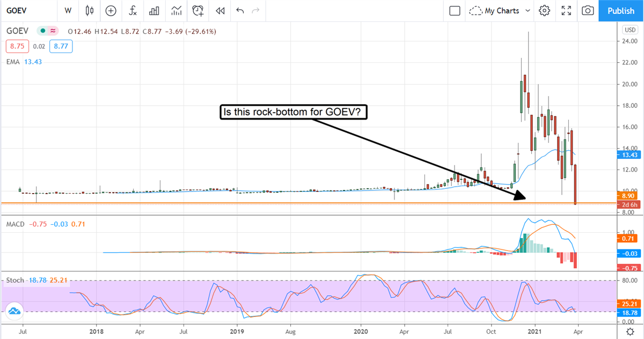The image size is (644, 339).
Task: Select the chart layout rectangle icon
Action: click(455, 10)
